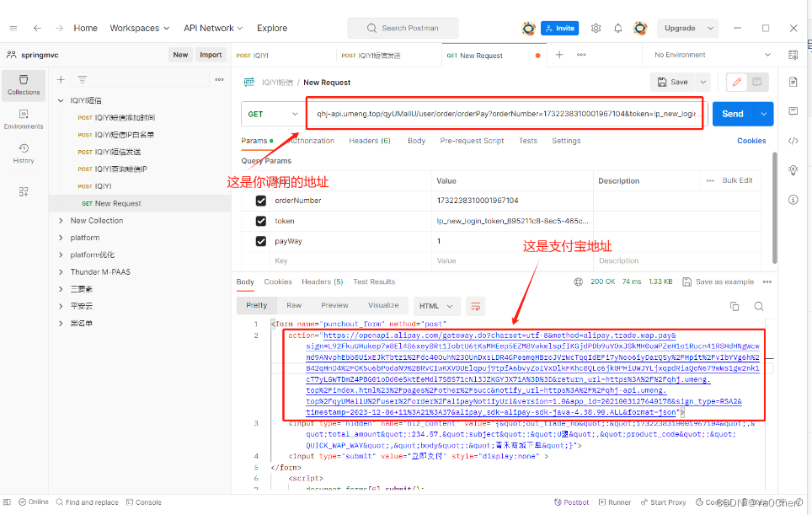Open the documentation icon in right sidebar
Screen dimensions: 812x515
click(x=793, y=82)
